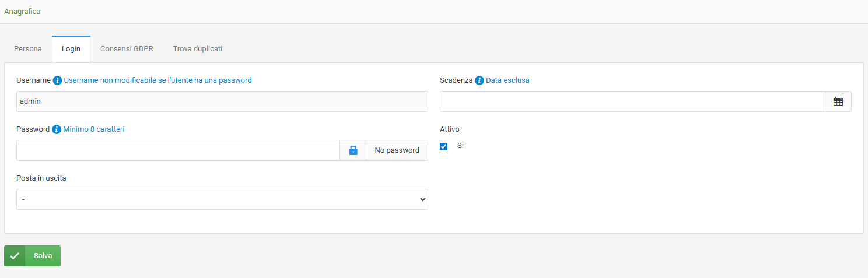Screen dimensions: 868x278
Task: Open the Consensi GDPR tab
Action: click(127, 49)
